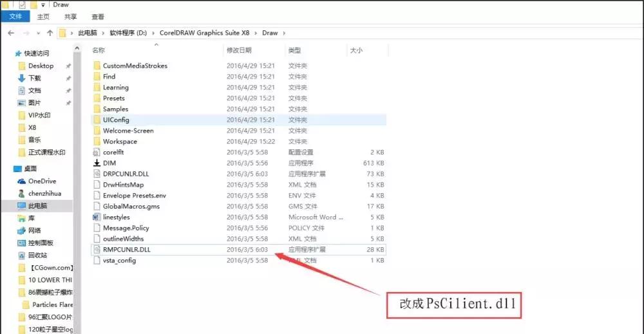Select the Learning folder icon
The height and width of the screenshot is (334, 644).
click(97, 88)
